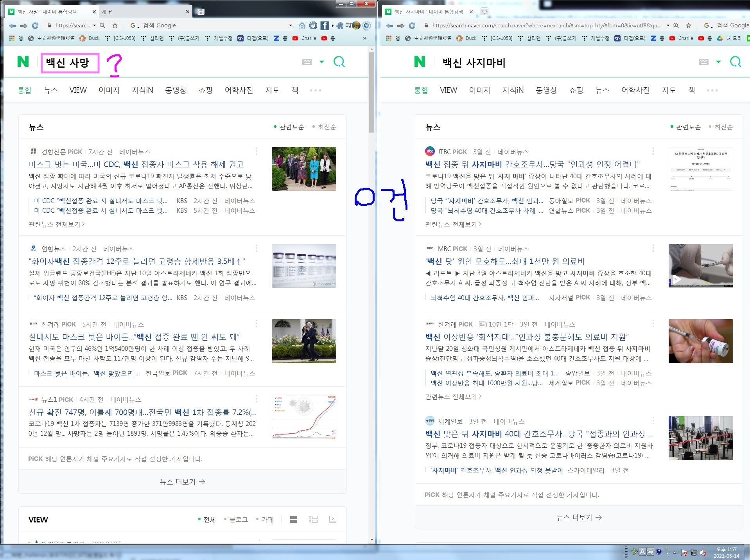The height and width of the screenshot is (560, 750).
Task: Open a new tab in the right browser window
Action: point(484,12)
